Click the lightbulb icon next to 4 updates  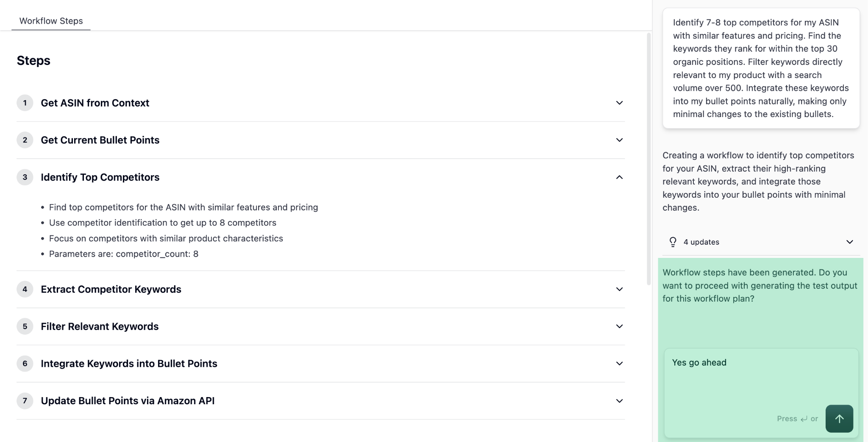point(673,242)
